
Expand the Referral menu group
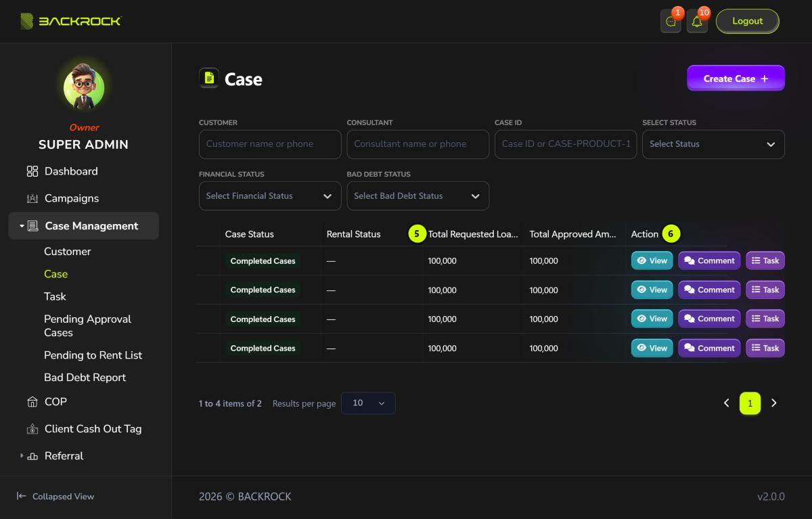pyautogui.click(x=51, y=455)
